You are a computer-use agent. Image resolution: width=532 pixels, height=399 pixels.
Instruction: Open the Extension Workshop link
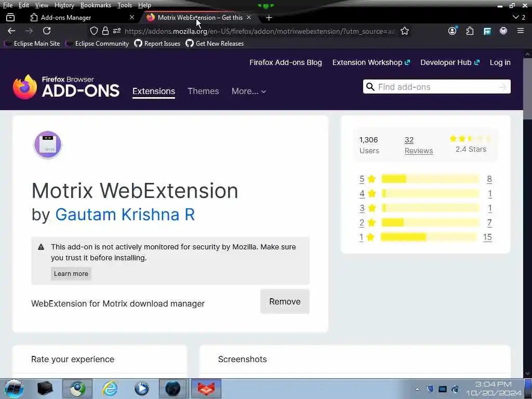pos(371,62)
